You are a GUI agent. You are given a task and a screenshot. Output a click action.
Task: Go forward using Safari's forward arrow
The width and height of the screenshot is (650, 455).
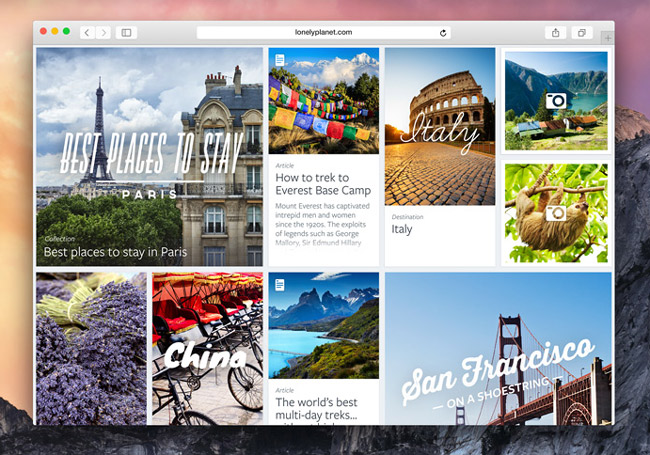click(x=104, y=32)
